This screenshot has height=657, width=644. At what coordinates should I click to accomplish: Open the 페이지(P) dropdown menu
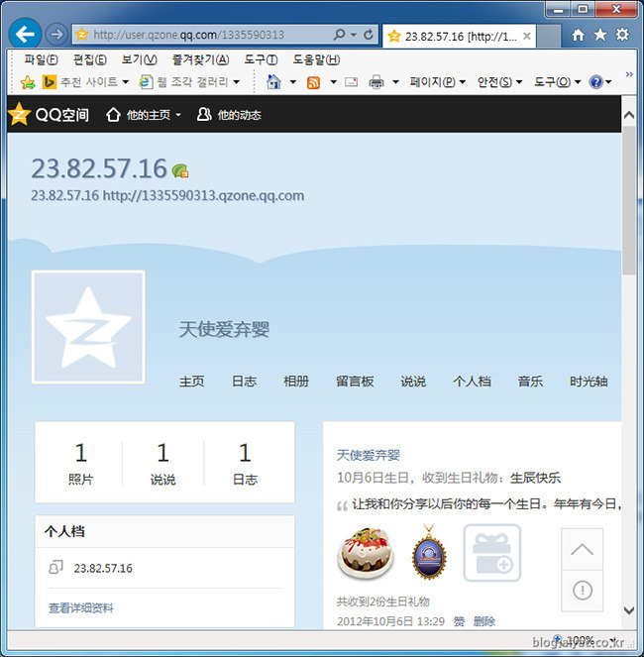coord(438,81)
